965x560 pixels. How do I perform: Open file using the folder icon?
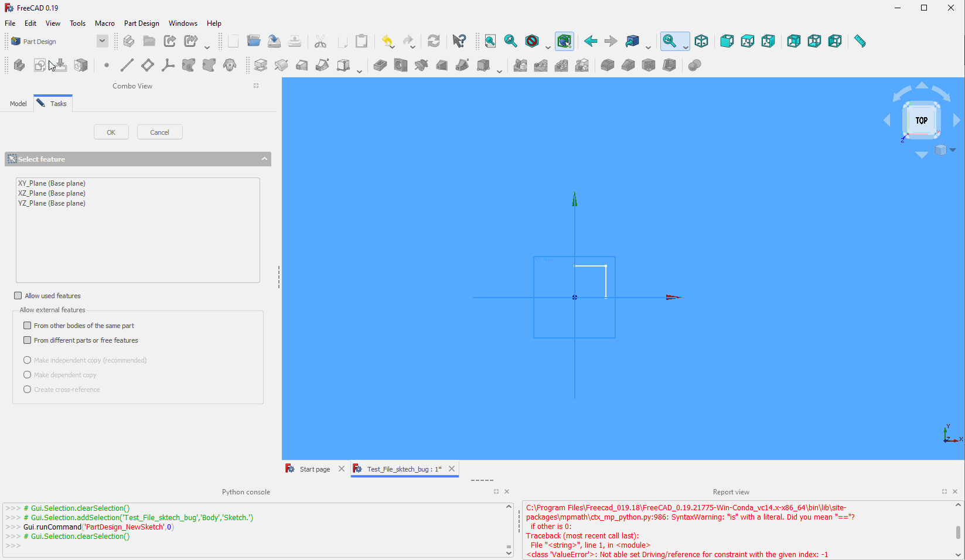pos(253,41)
